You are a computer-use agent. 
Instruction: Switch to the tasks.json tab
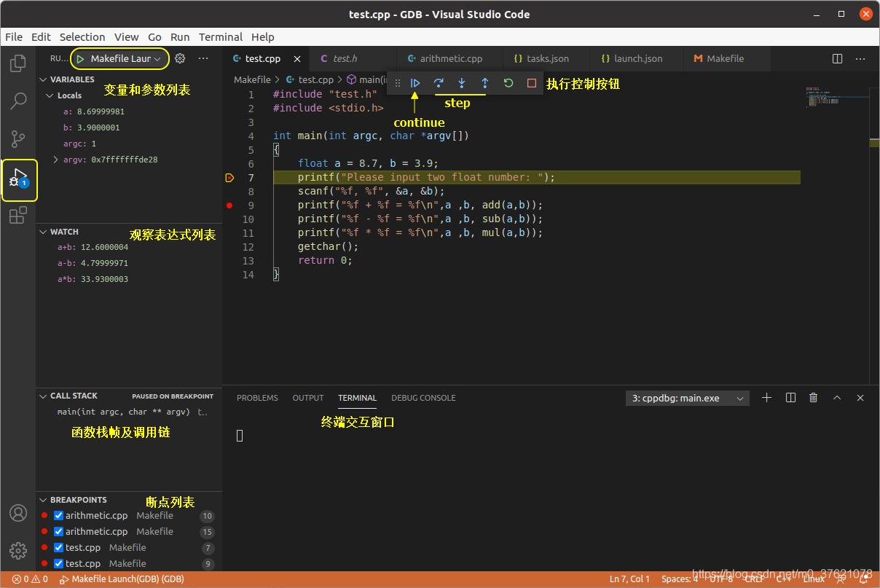[548, 59]
